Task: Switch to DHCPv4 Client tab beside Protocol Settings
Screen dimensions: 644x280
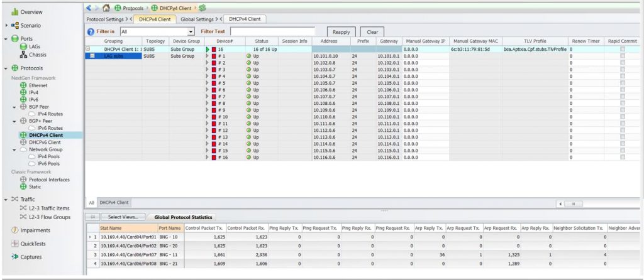Action: coord(155,19)
